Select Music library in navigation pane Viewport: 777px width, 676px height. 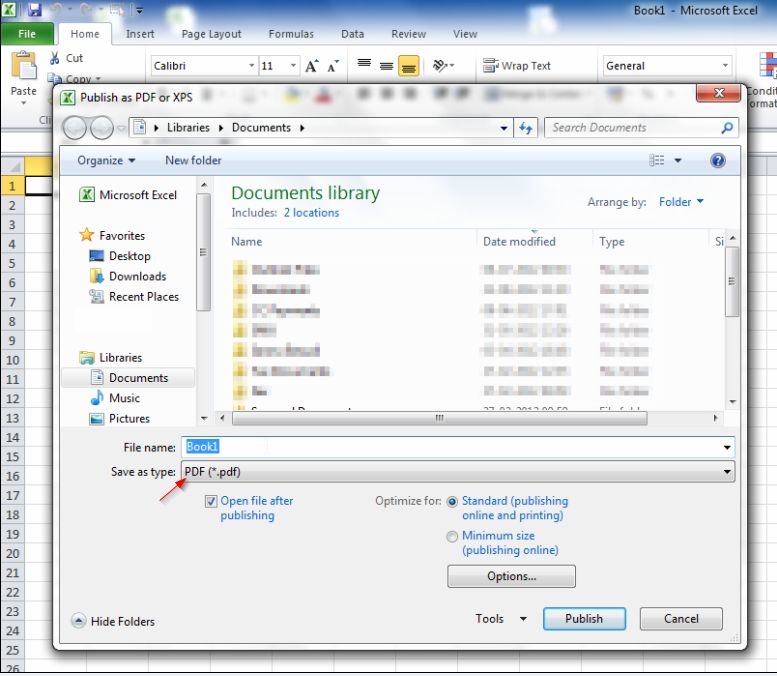(x=115, y=398)
